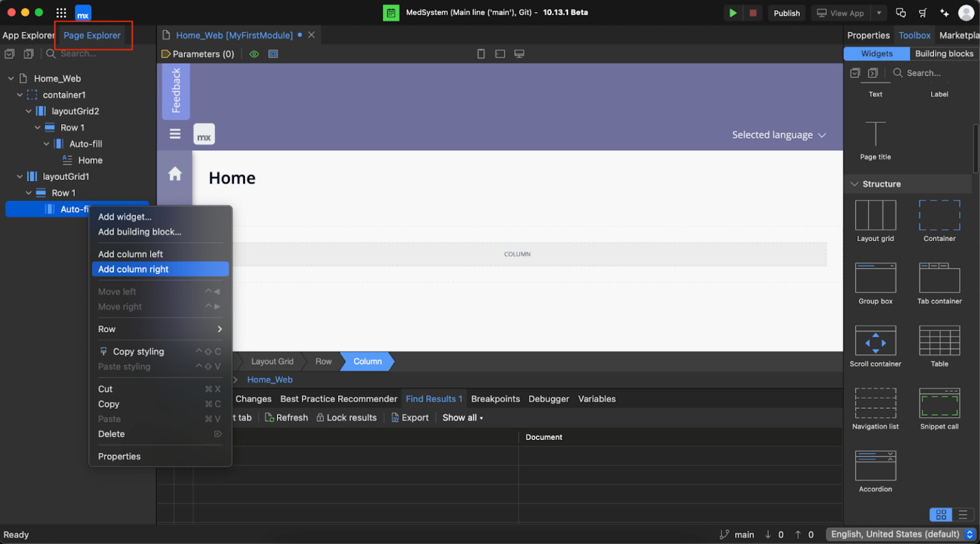
Task: Run the app with the green play icon
Action: tap(732, 12)
